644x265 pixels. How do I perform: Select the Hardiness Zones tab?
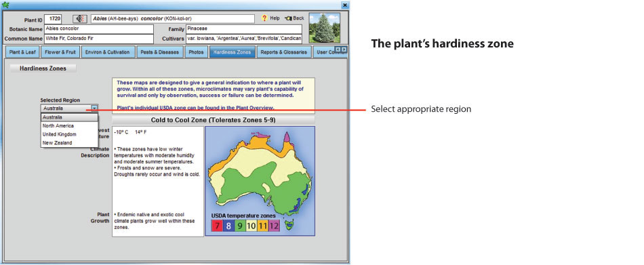tap(233, 52)
